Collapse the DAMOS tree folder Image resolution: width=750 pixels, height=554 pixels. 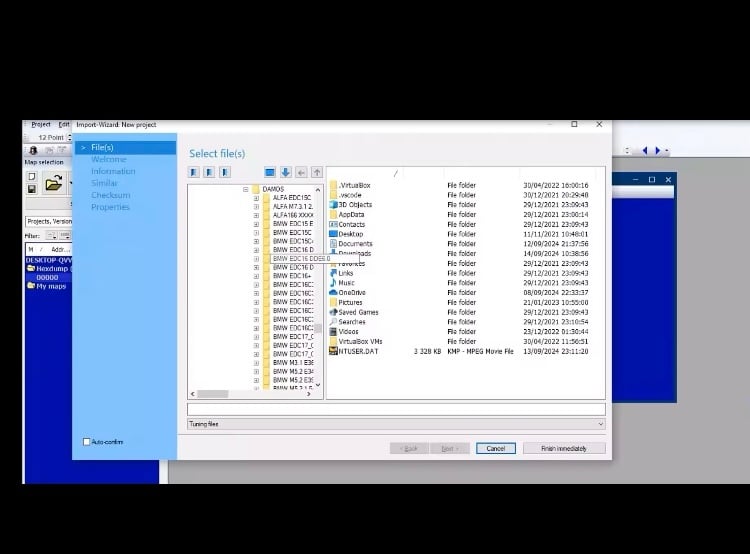click(245, 189)
